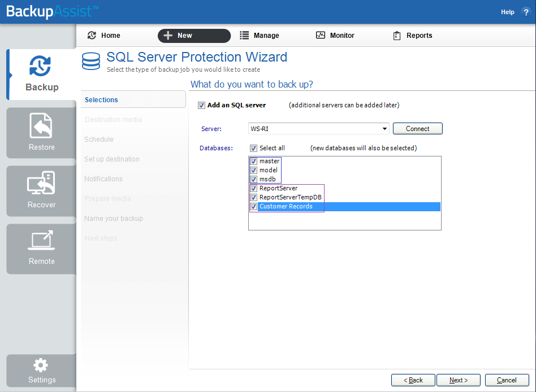Switch to the Reports tab
536x392 pixels.
click(419, 36)
